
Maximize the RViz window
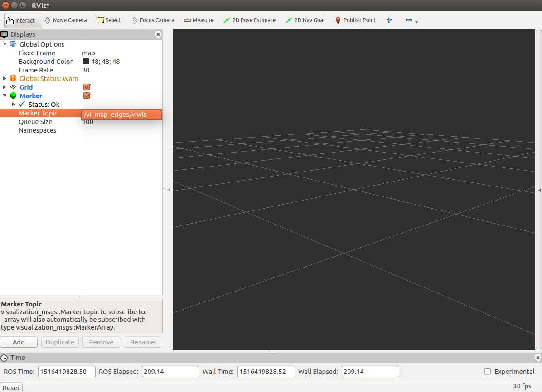point(23,5)
